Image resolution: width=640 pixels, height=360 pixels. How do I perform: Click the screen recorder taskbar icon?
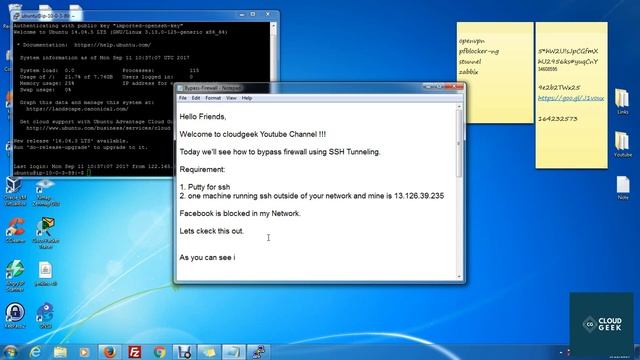tap(184, 351)
